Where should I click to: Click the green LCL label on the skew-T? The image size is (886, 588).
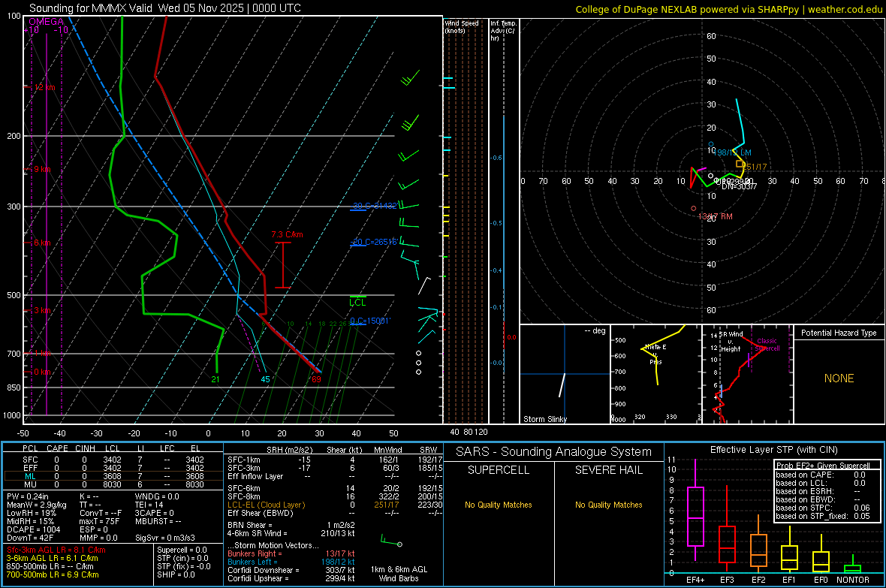[357, 303]
